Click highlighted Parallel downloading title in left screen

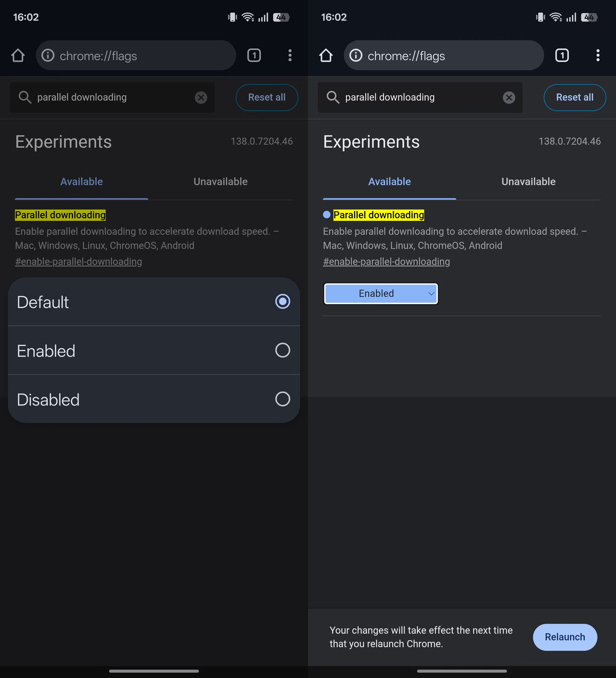61,215
